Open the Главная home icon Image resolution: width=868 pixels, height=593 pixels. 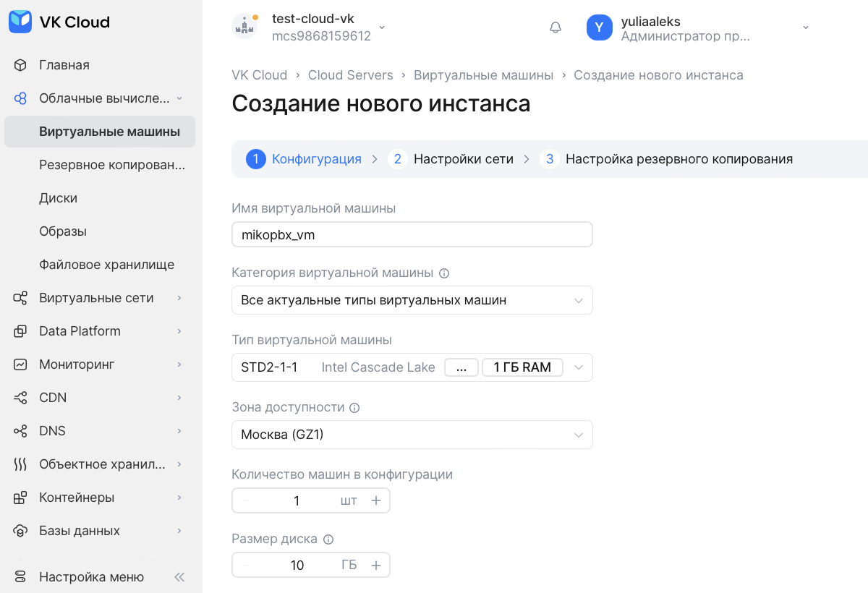[20, 65]
